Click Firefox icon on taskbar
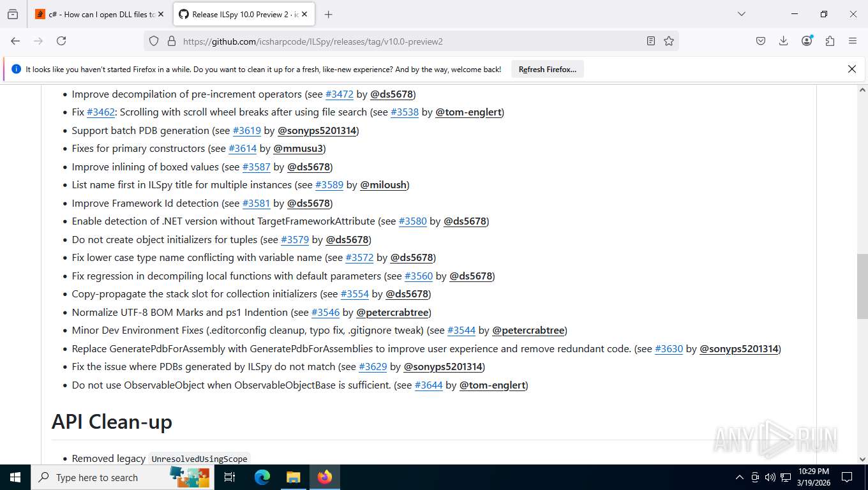Screen dimensions: 868x490 tap(324, 477)
